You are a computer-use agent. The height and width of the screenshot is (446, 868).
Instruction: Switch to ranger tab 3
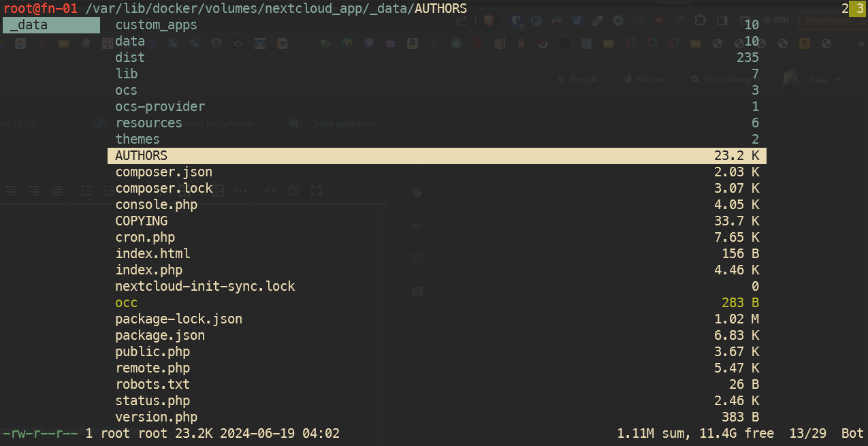click(859, 8)
